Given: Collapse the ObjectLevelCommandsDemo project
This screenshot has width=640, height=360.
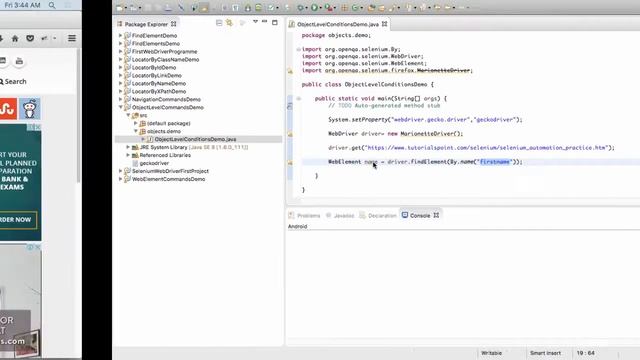Looking at the screenshot, I should [120, 107].
